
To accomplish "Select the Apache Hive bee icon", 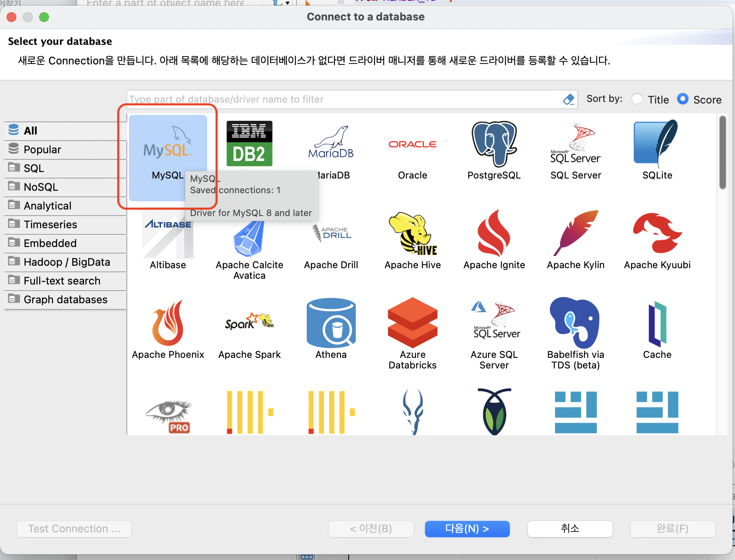I will click(413, 234).
